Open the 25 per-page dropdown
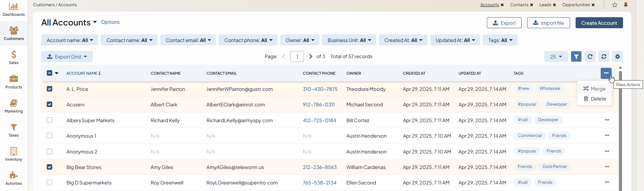 556,56
